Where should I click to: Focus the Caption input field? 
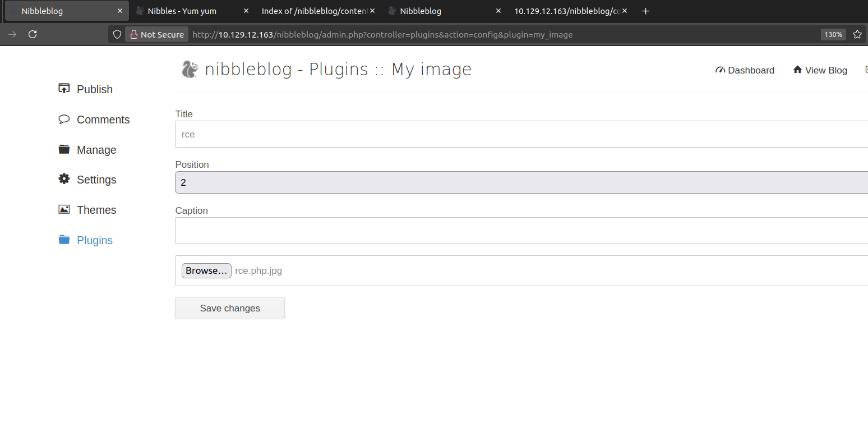[x=521, y=231]
